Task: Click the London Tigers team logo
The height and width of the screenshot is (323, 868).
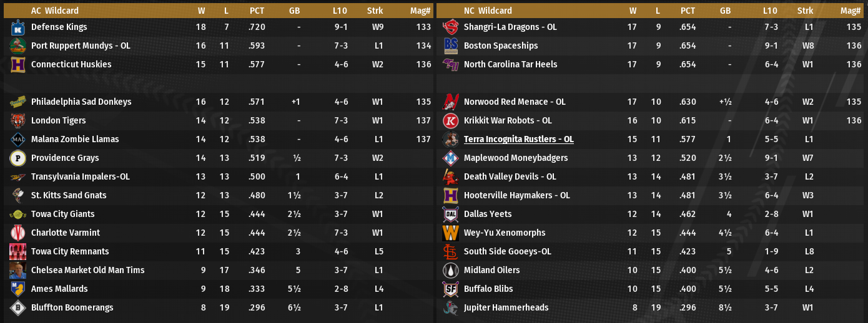Action: coord(17,121)
